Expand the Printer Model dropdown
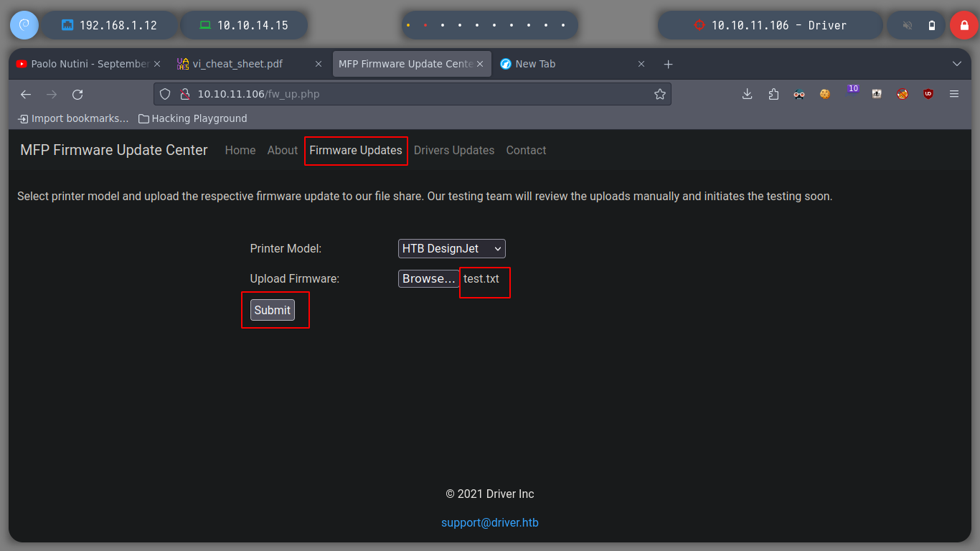 click(452, 248)
